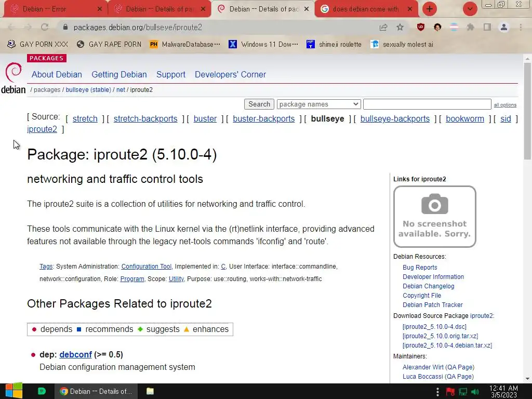
Task: Switch to the bullseye-backports release
Action: (x=395, y=118)
